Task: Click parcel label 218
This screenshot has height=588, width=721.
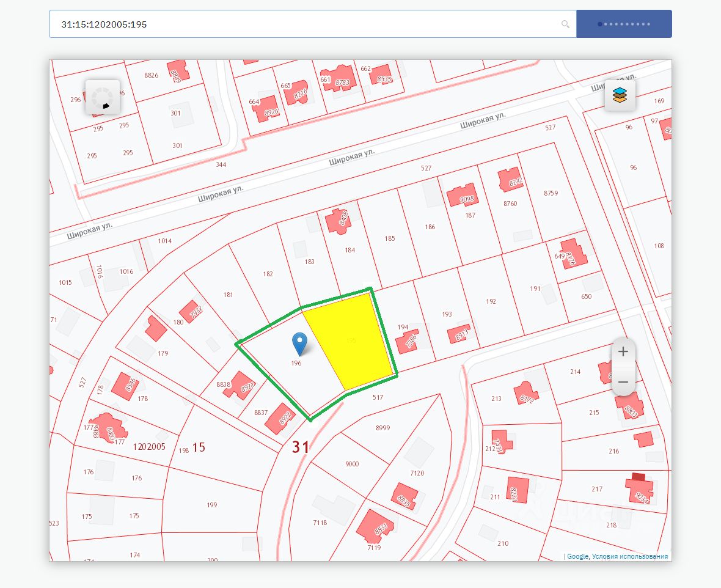Action: (x=611, y=525)
